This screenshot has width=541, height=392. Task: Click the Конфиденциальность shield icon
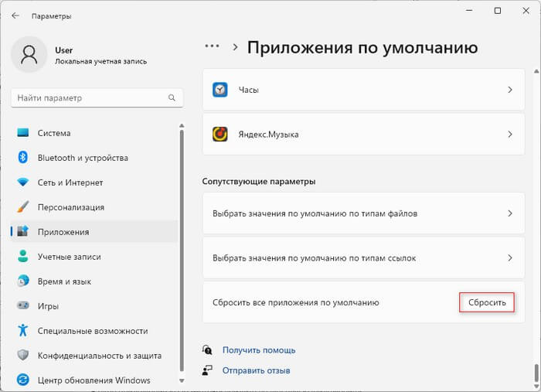pyautogui.click(x=23, y=355)
